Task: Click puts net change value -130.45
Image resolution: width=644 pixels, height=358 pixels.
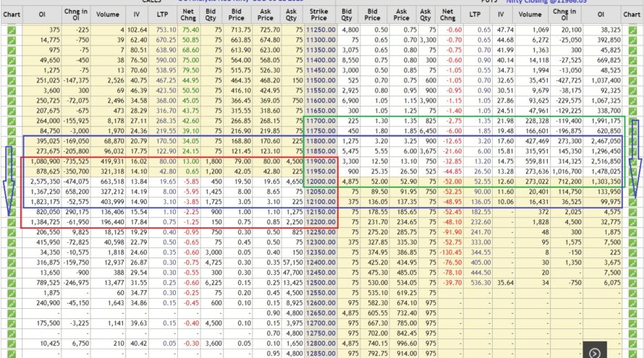Action: [451, 252]
